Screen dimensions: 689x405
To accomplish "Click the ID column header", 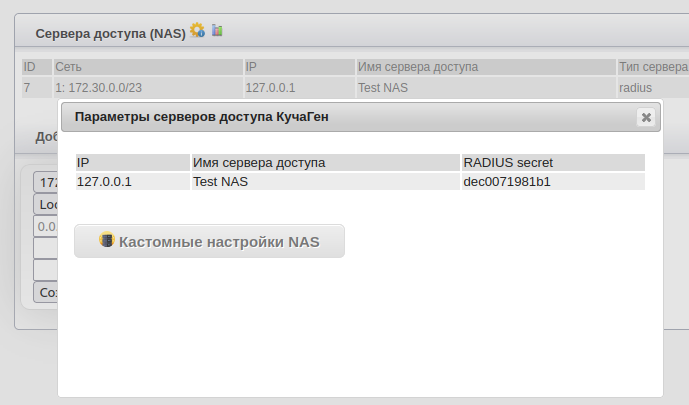I will click(30, 67).
